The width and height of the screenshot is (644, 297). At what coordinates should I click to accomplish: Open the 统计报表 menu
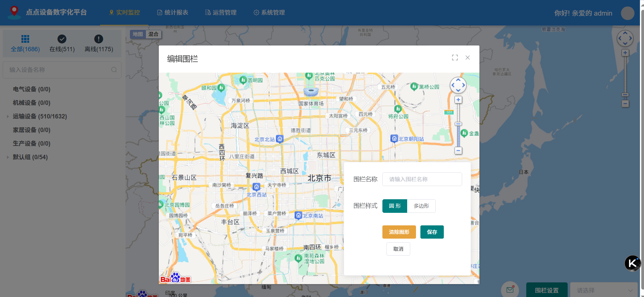tap(173, 13)
